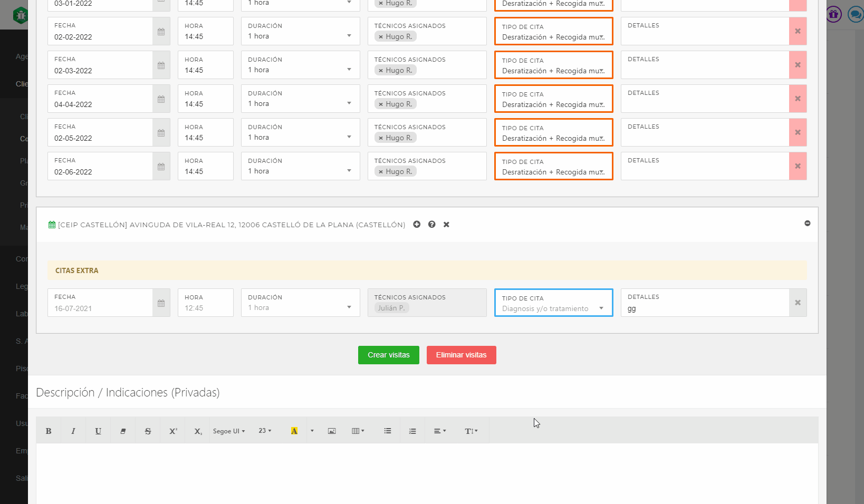Toggle italic formatting in the editor
Screen dimensions: 864x504
(73, 431)
